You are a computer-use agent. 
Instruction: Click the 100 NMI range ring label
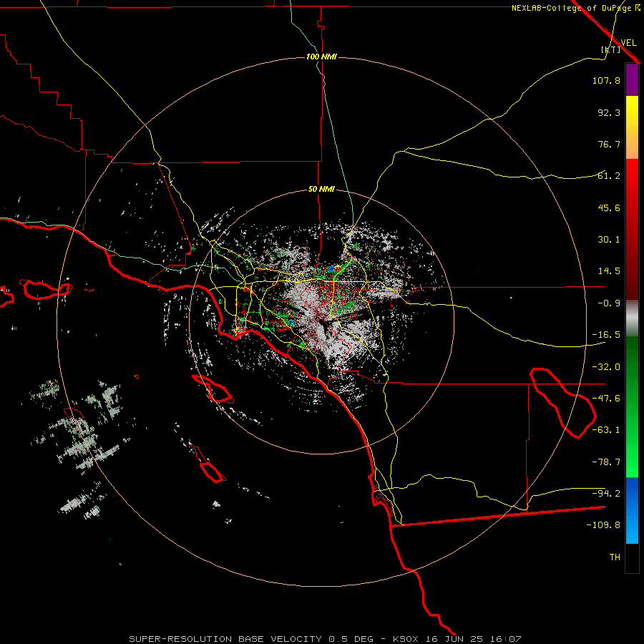(x=321, y=57)
